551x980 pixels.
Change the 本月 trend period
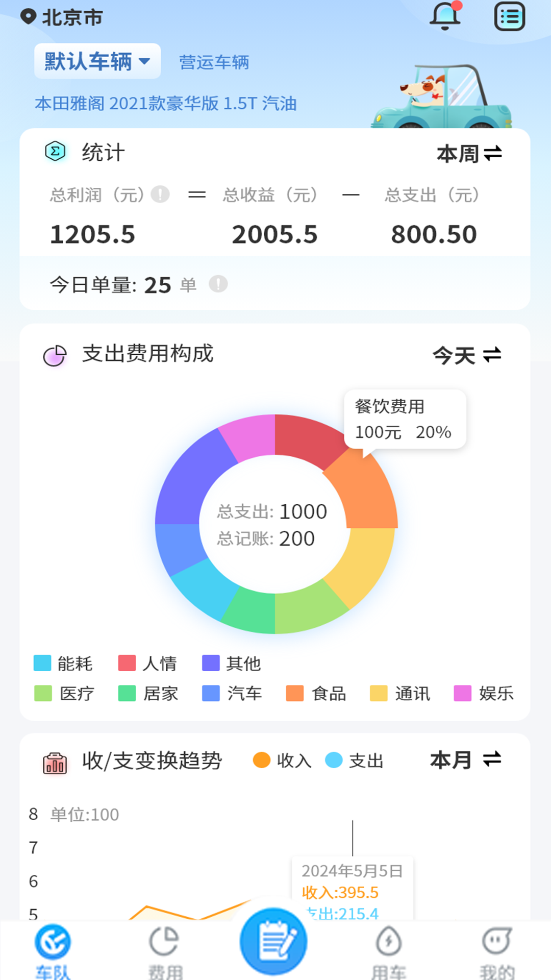pos(465,760)
